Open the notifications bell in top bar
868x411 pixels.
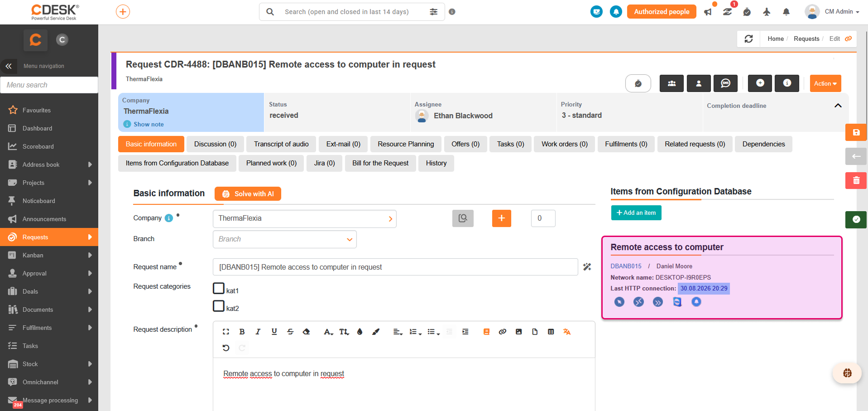[x=786, y=12]
